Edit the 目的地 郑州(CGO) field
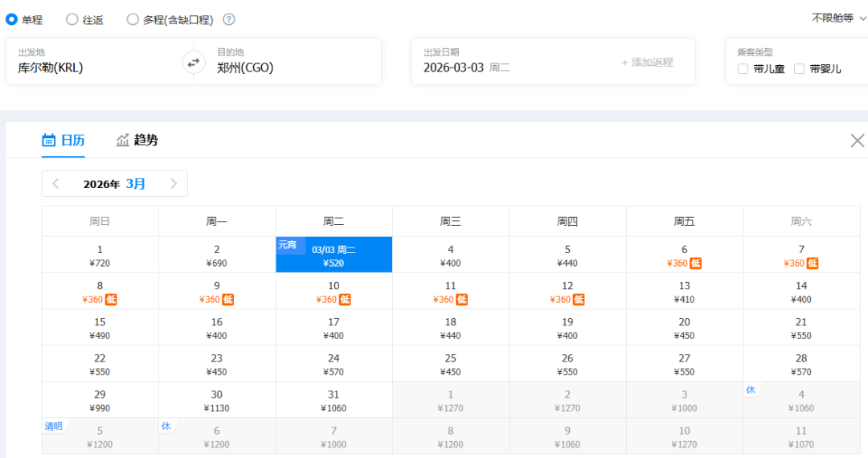 (289, 67)
